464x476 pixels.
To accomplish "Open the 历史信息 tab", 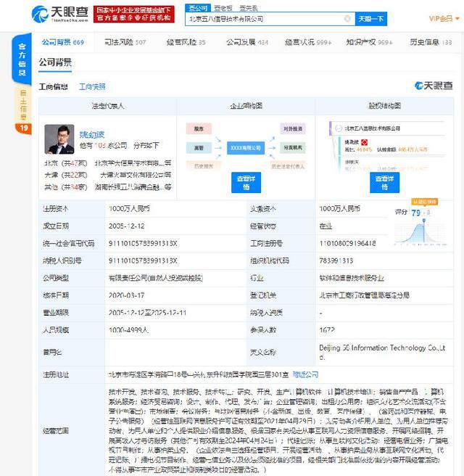I will (431, 42).
